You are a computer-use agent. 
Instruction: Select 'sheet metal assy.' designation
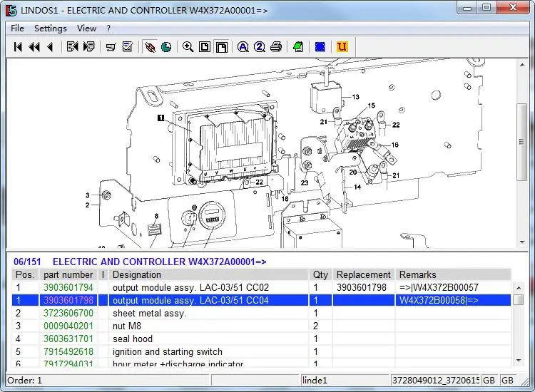click(150, 314)
